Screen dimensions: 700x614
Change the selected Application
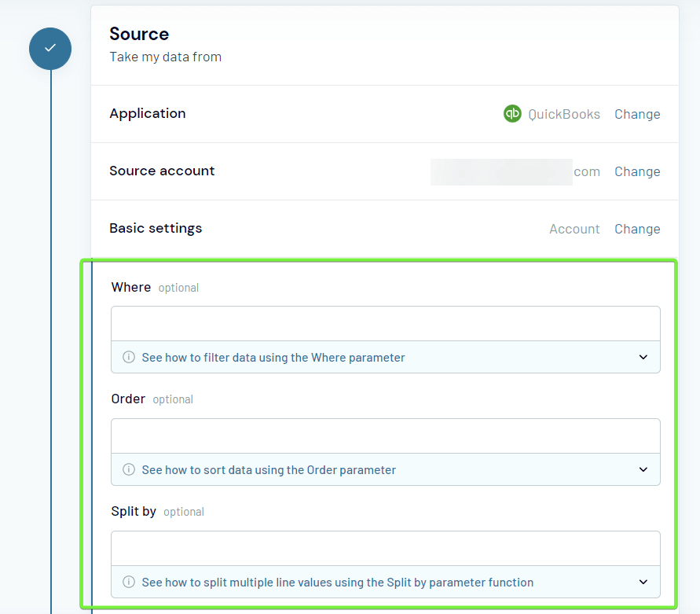(637, 113)
